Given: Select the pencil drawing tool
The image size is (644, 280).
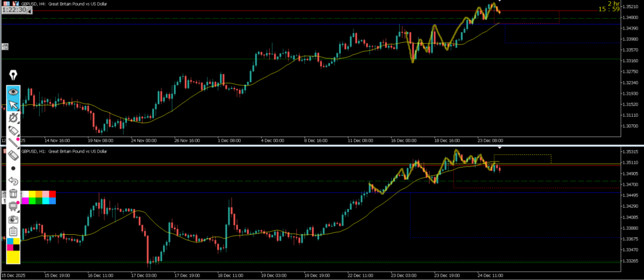Looking at the screenshot, I should pos(13,129).
